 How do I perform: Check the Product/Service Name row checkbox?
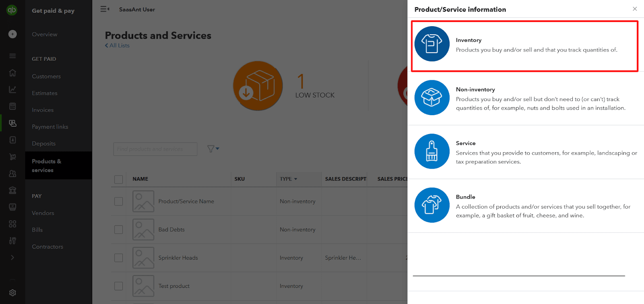pyautogui.click(x=118, y=201)
